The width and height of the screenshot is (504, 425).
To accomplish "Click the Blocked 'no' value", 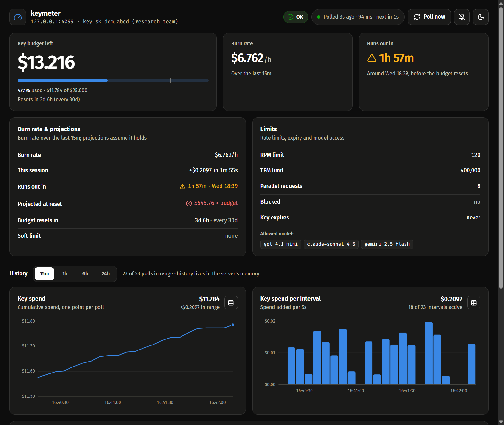I will pos(477,202).
